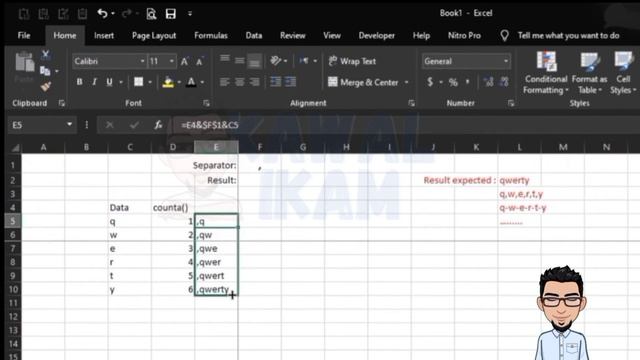
Task: Toggle Center horizontal alignment
Action: pos(240,82)
